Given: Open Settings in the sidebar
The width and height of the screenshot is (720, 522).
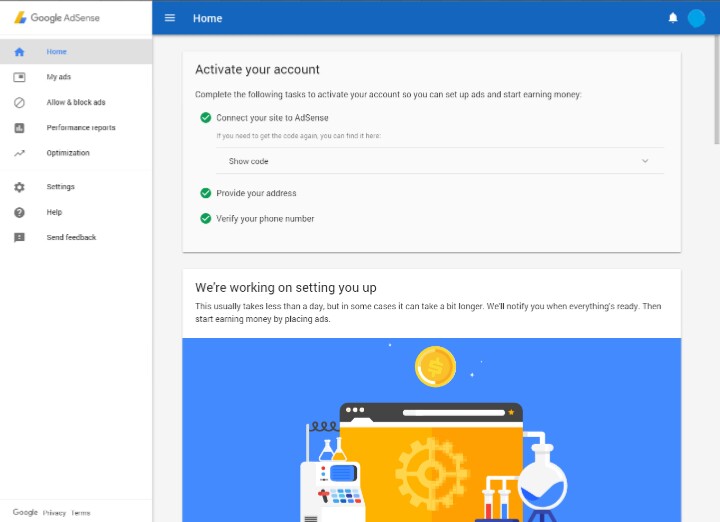Looking at the screenshot, I should (x=76, y=186).
